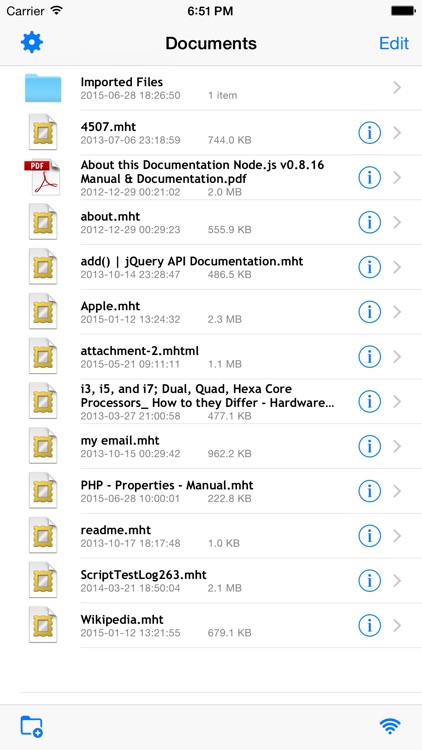Open attachment-2.mhtml file
This screenshot has width=422, height=750.
coord(211,357)
